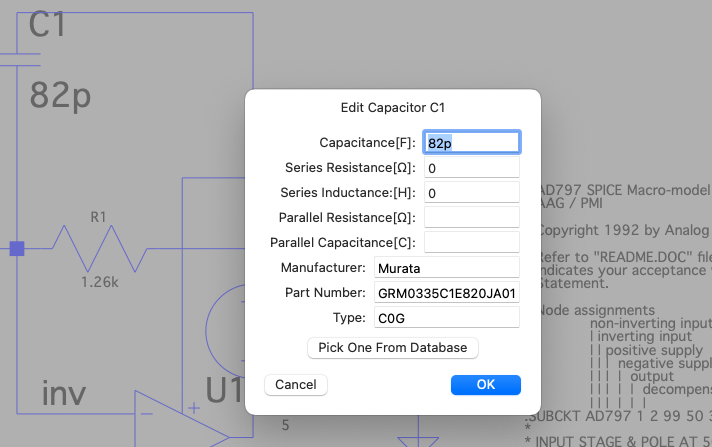
Task: Click the Part Number field
Action: point(447,293)
